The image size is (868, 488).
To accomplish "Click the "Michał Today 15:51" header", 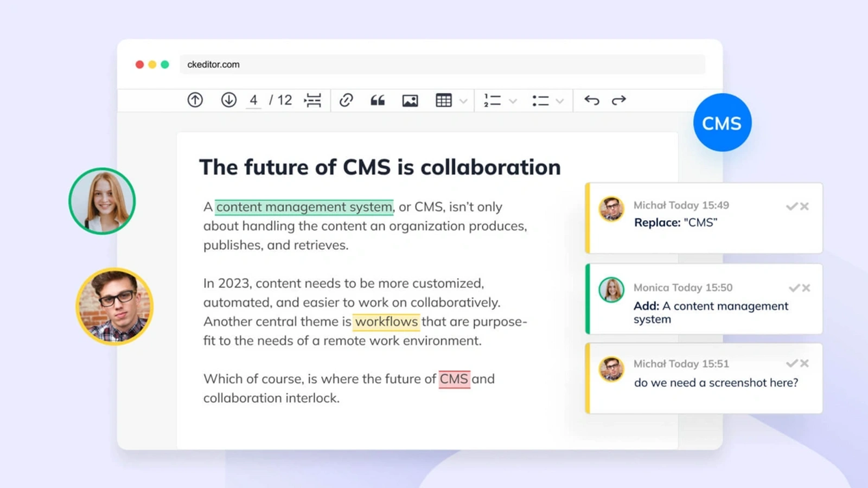I will (681, 364).
